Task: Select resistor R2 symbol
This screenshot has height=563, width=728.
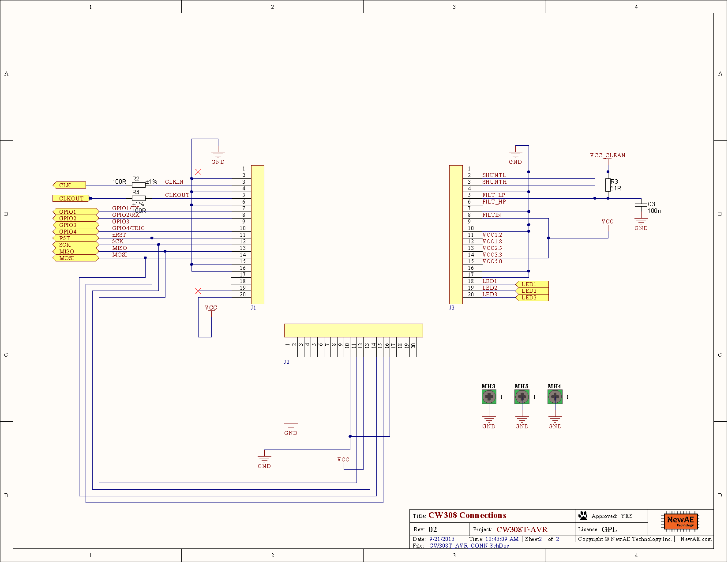Action: point(139,185)
